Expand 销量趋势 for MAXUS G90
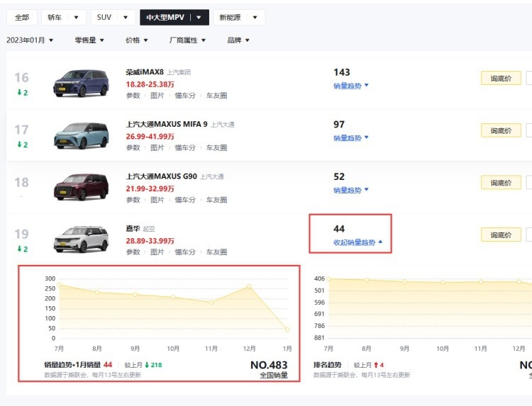Screen dimensions: 532x406 [x=350, y=190]
